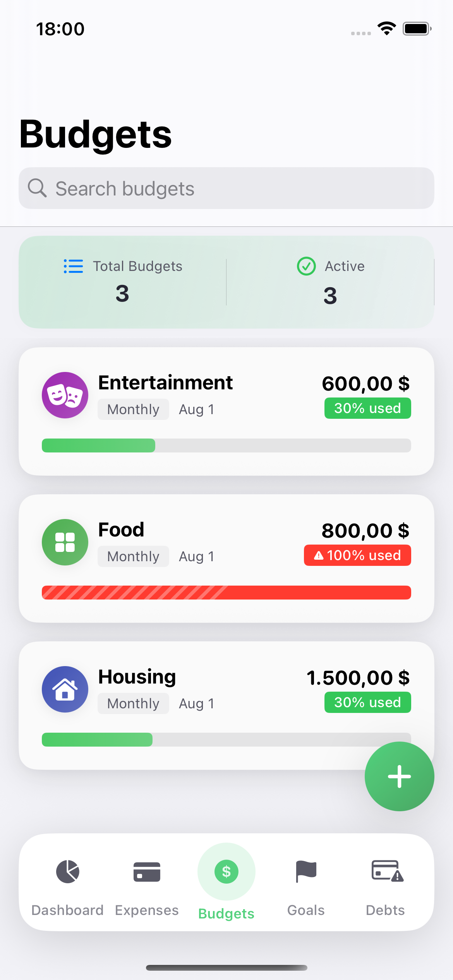Tap the Food 100% used warning badge
The image size is (453, 980).
(x=357, y=555)
